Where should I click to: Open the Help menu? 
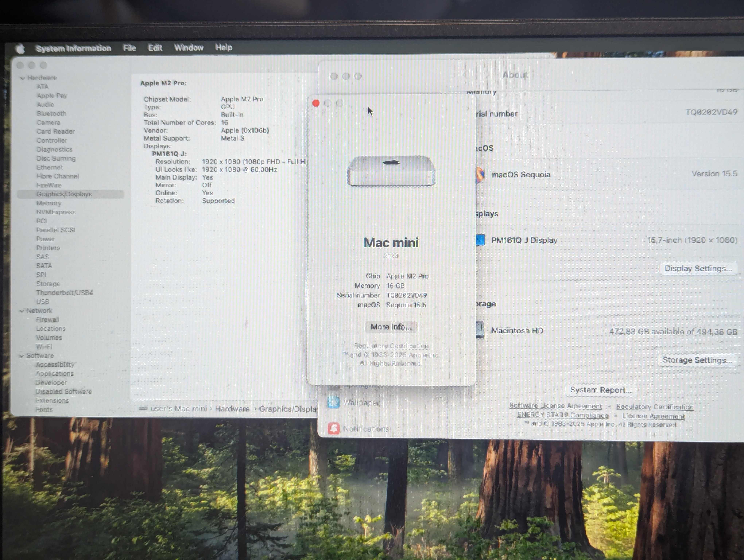[224, 47]
